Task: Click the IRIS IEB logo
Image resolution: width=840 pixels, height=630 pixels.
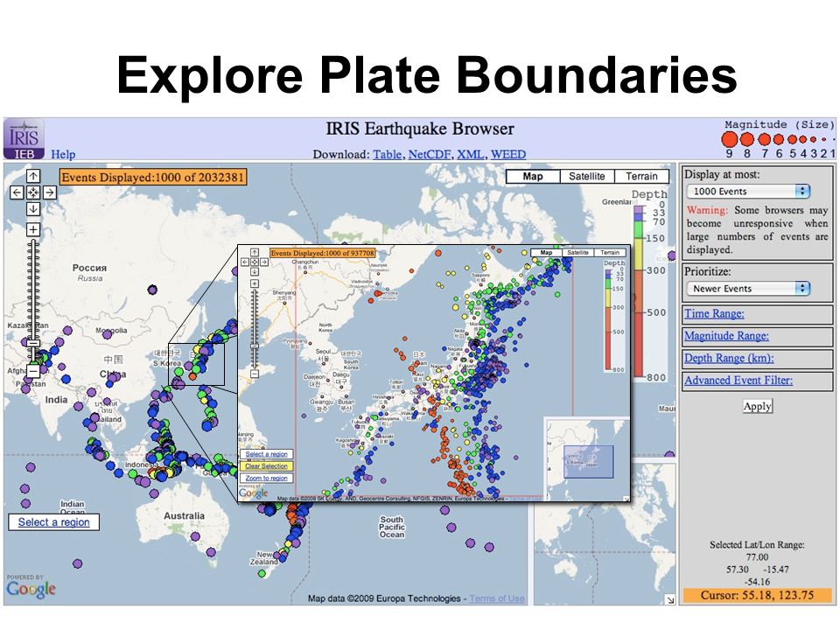Action: tap(24, 138)
